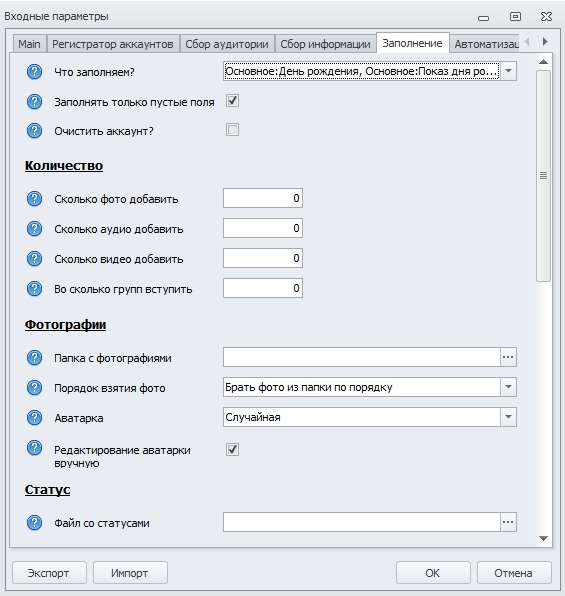565x596 pixels.
Task: Click help icon beside 'Папка с фотографиями'
Action: point(34,358)
